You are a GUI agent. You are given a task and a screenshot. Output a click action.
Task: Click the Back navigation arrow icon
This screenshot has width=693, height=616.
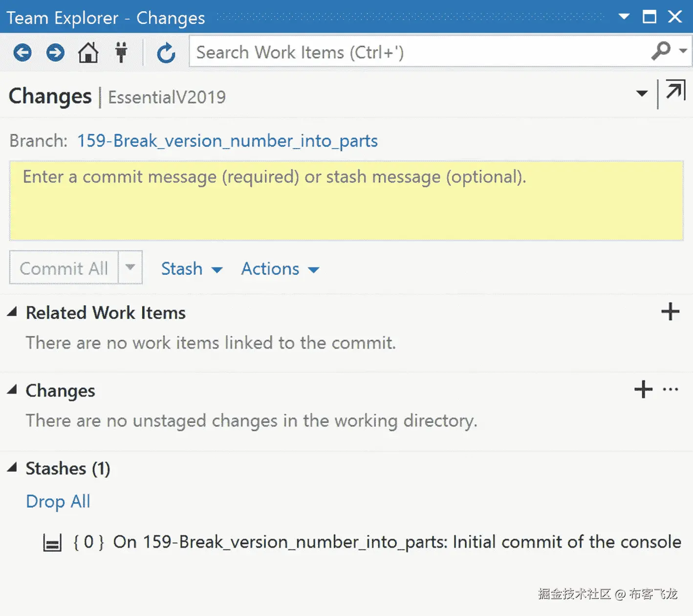[22, 52]
